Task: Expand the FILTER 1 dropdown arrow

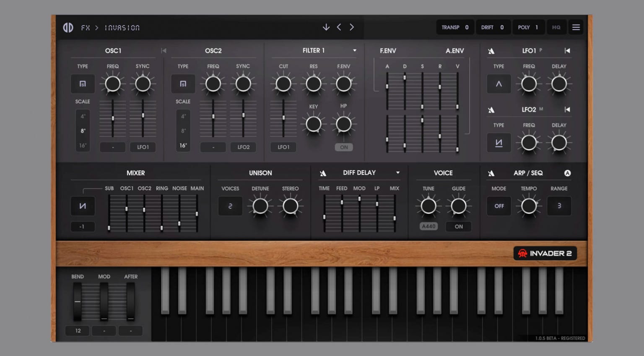Action: click(x=355, y=50)
